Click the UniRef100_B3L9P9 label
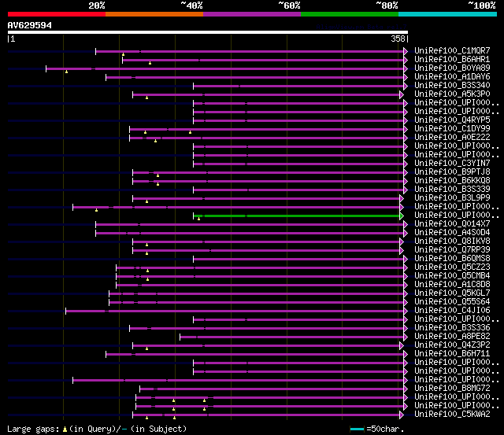Screen dimensions: 504x435 pyautogui.click(x=452, y=197)
